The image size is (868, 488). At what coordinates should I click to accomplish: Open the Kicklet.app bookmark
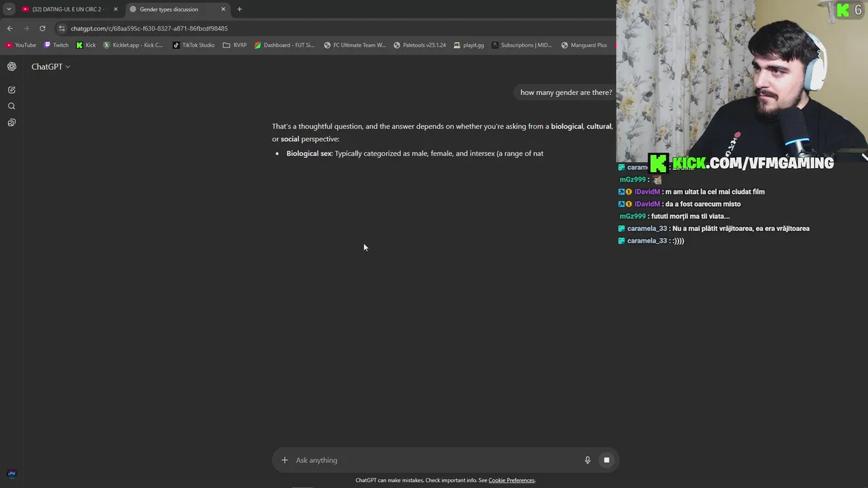tap(134, 45)
